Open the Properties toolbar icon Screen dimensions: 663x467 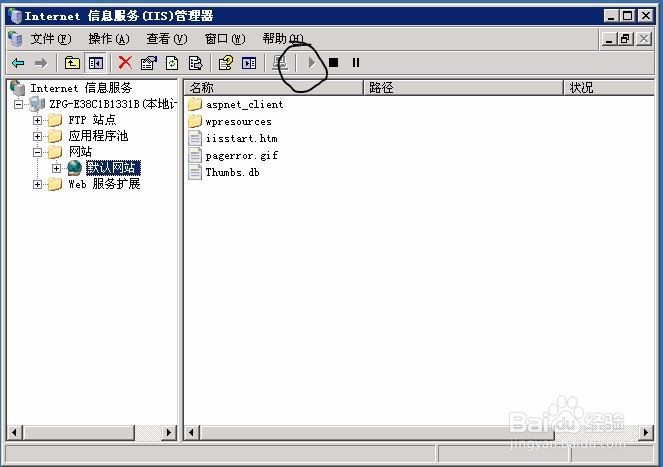tap(148, 63)
